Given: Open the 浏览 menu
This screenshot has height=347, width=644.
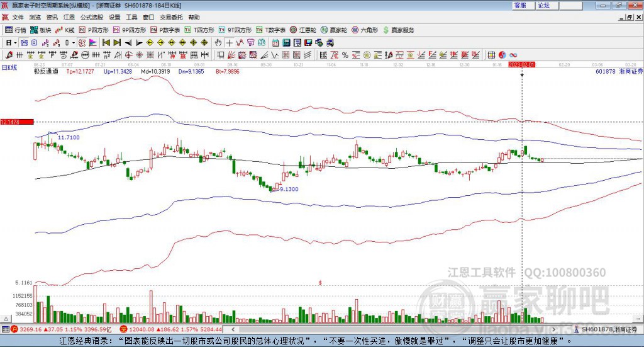Looking at the screenshot, I should point(35,17).
